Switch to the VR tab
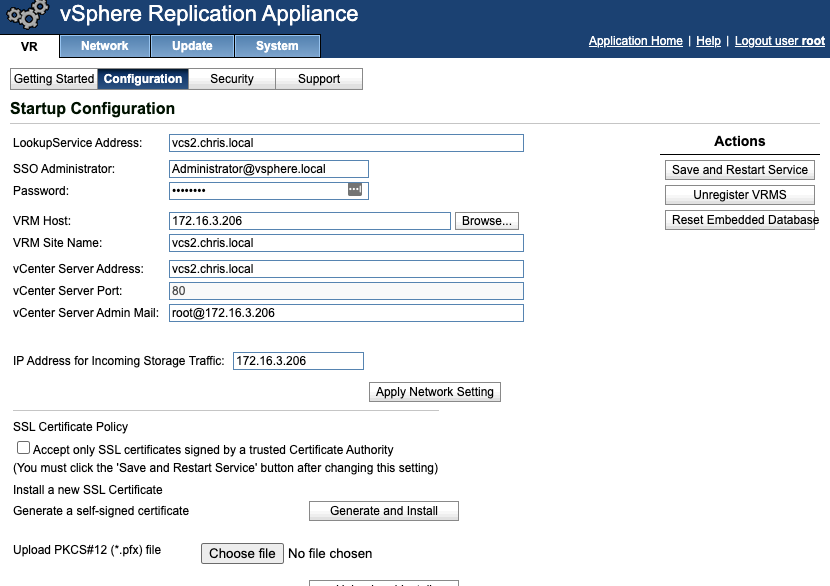This screenshot has width=830, height=586. tap(29, 46)
